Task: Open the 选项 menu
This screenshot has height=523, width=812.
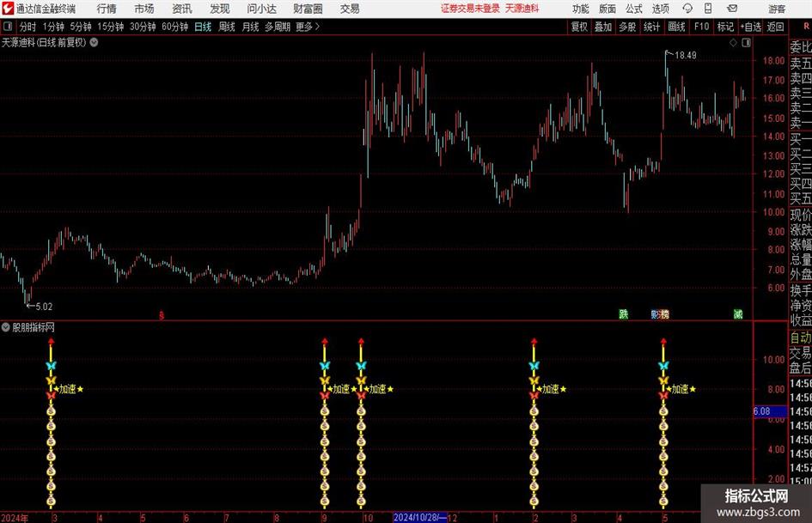Action: [660, 9]
